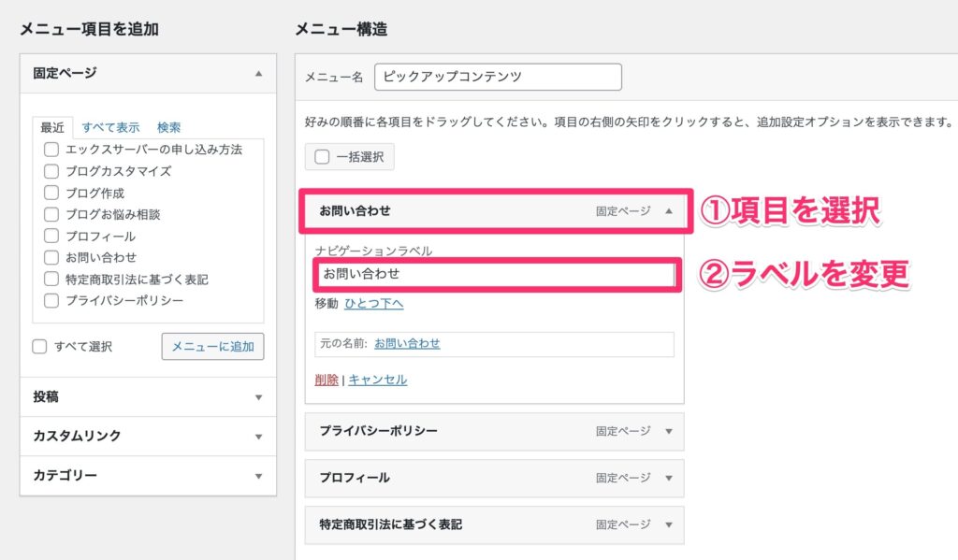The image size is (958, 560).
Task: Expand the カテゴリー section arrow
Action: (x=258, y=476)
